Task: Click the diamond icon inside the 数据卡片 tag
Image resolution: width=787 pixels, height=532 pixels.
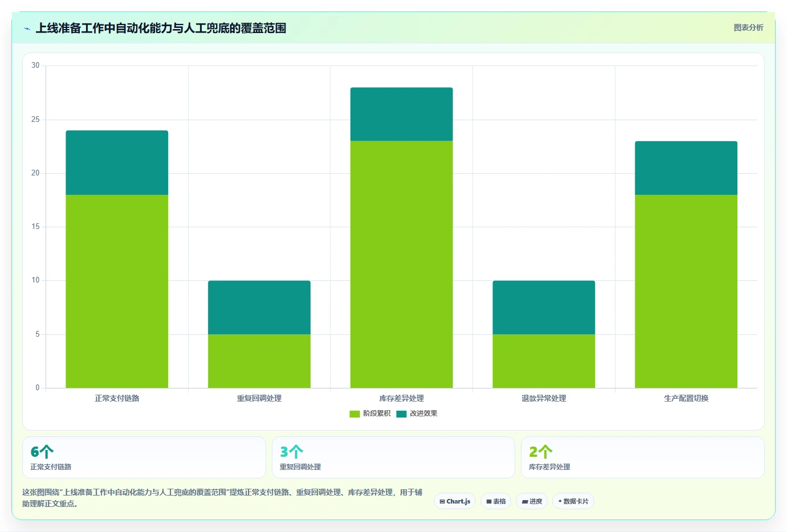Action: pos(560,501)
